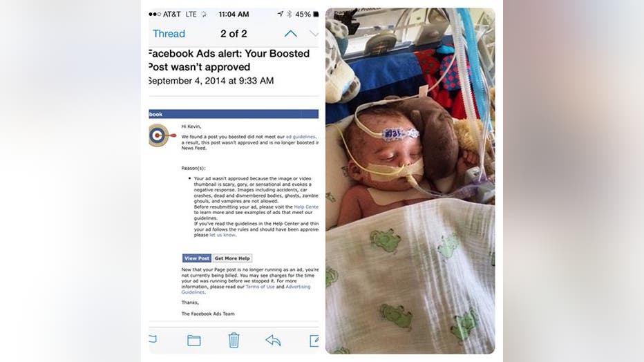644x362 pixels.
Task: Tap the folder icon to move message
Action: tap(194, 341)
